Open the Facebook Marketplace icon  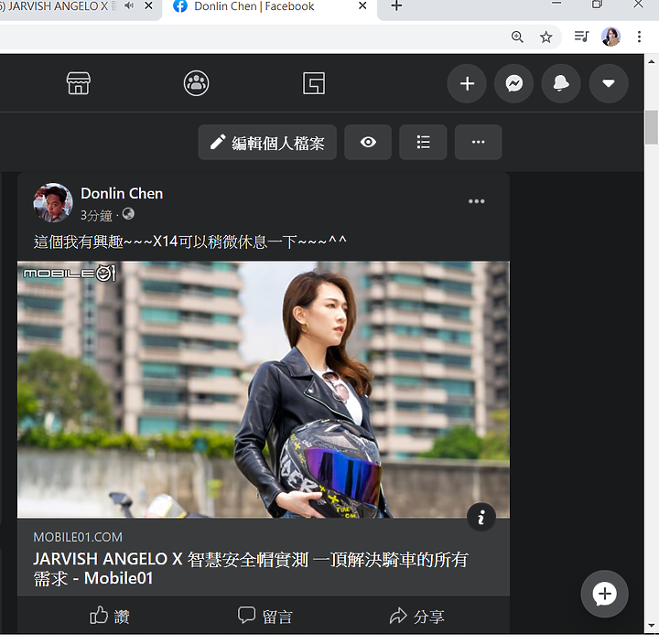78,83
